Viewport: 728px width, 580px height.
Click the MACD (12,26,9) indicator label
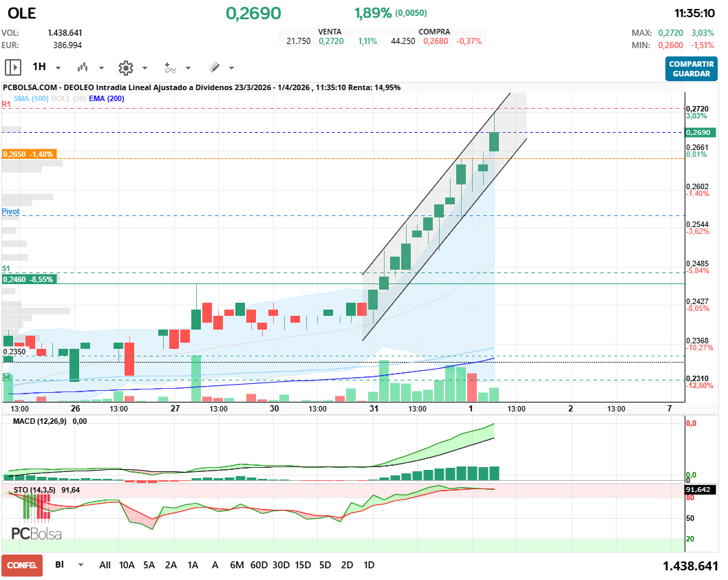[41, 421]
